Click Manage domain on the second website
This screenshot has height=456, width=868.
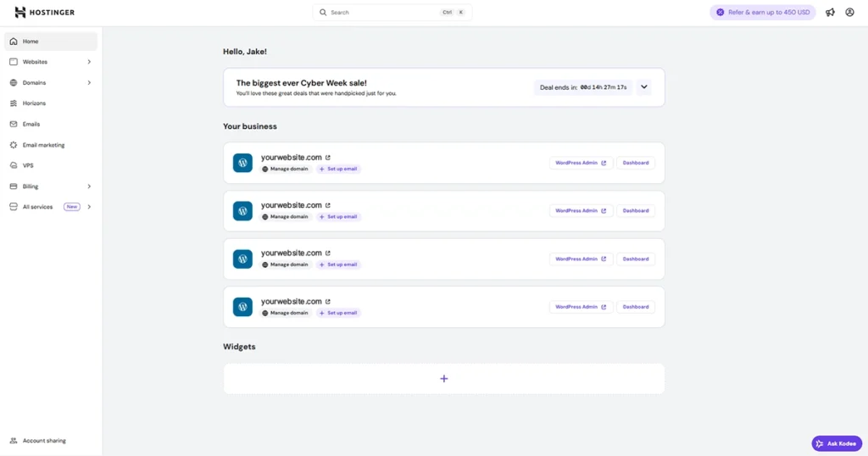(x=285, y=217)
